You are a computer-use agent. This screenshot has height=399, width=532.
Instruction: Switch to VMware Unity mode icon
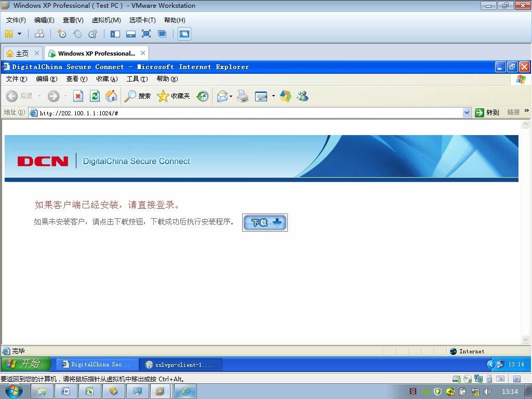tap(162, 34)
